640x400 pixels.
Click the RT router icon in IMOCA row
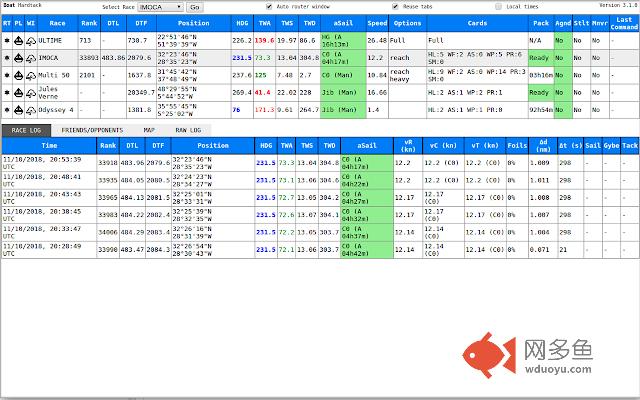pyautogui.click(x=7, y=58)
